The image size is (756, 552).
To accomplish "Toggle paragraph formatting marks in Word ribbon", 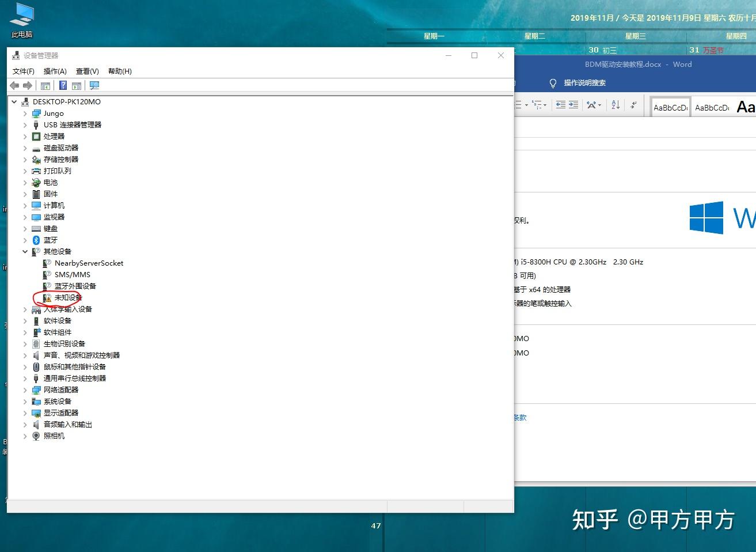I will (x=632, y=105).
